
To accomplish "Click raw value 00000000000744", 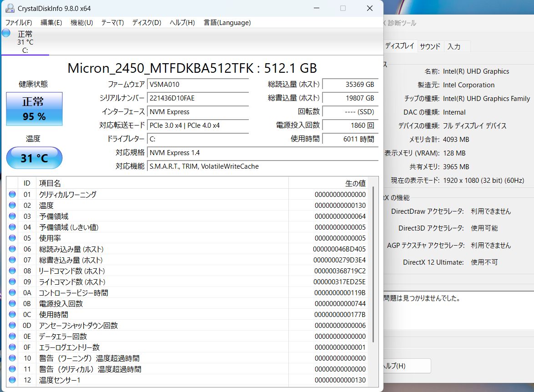I will point(340,303).
